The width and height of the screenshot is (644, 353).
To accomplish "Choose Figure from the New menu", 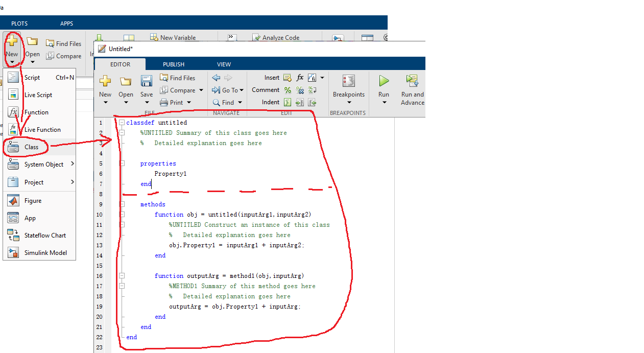I will coord(40,201).
